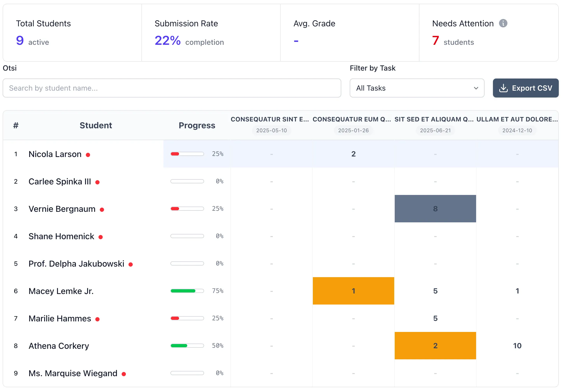
Task: Click the 22% Submission Rate card
Action: (x=211, y=33)
